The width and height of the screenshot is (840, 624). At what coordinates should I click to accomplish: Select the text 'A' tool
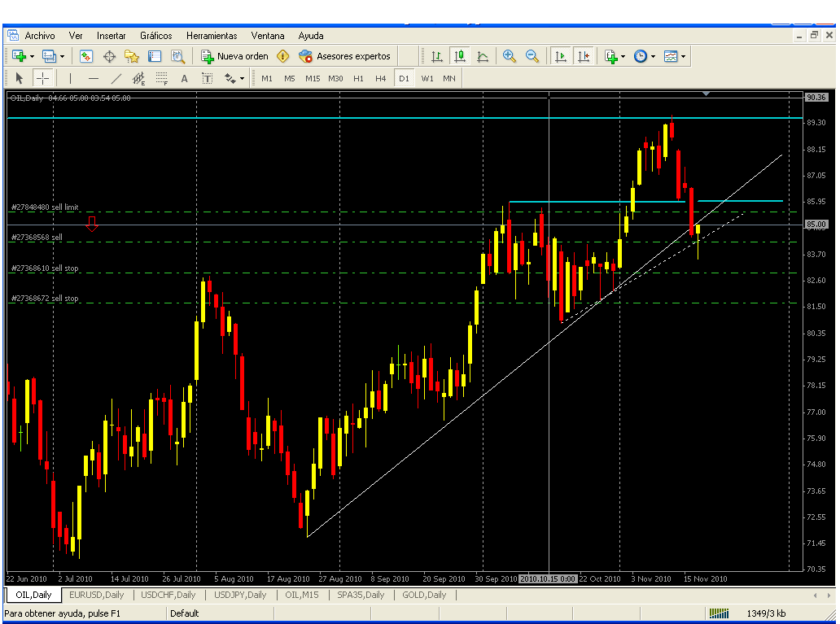point(184,79)
